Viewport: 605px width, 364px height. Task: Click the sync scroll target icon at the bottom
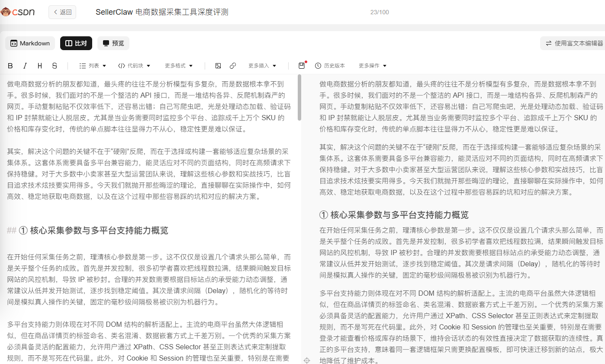click(x=307, y=360)
